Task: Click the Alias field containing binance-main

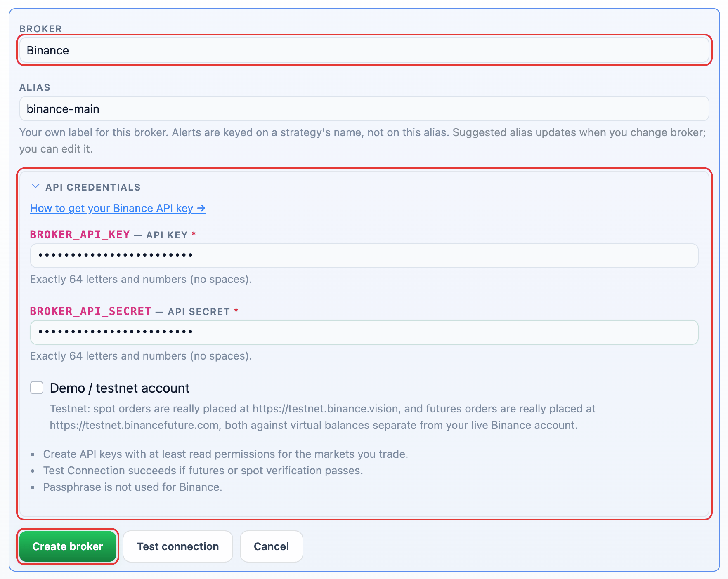Action: click(x=364, y=109)
